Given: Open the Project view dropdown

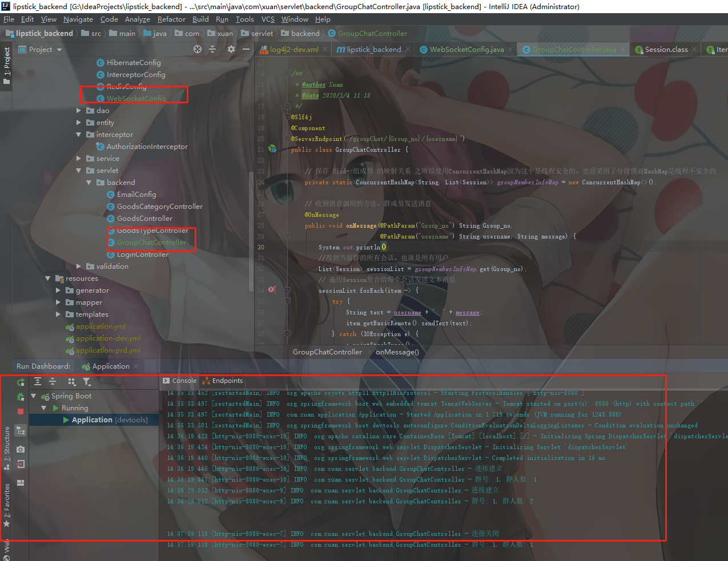Looking at the screenshot, I should (x=40, y=50).
